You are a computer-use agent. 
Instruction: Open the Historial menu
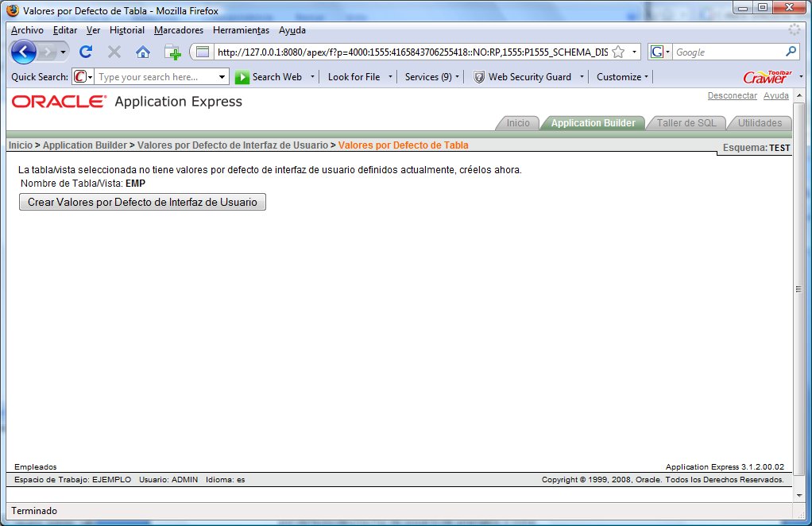click(127, 30)
